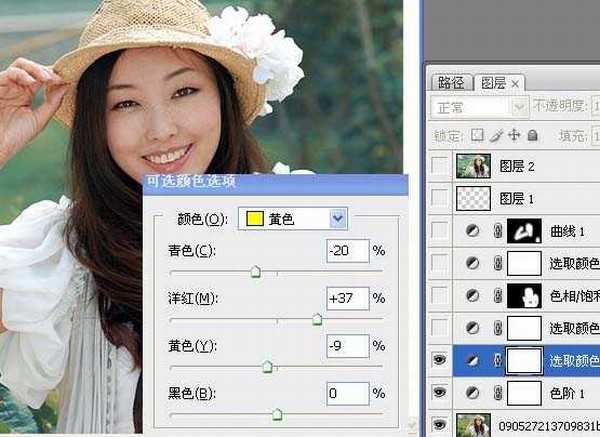Toggle visibility of selected 选取颜色 layer

pyautogui.click(x=440, y=361)
